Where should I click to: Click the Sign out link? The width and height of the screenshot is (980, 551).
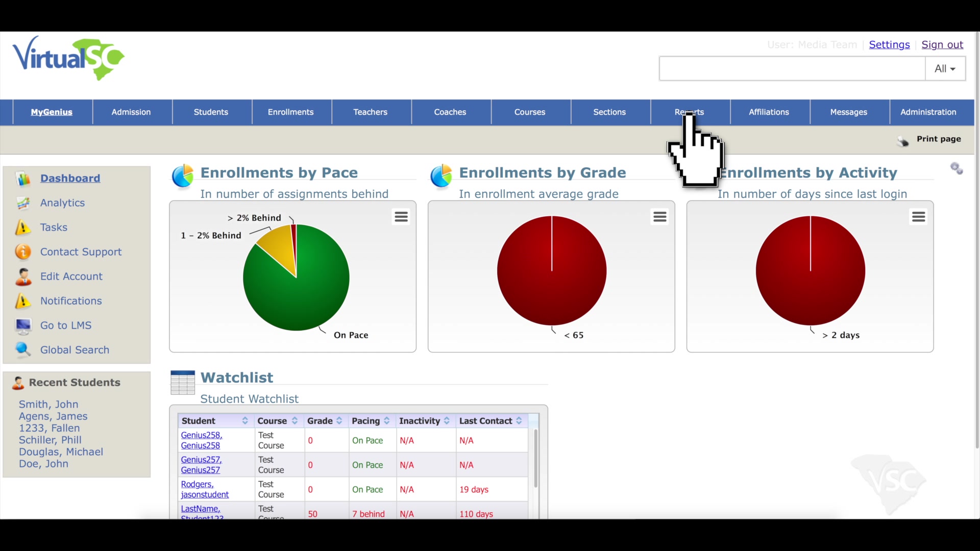(942, 45)
